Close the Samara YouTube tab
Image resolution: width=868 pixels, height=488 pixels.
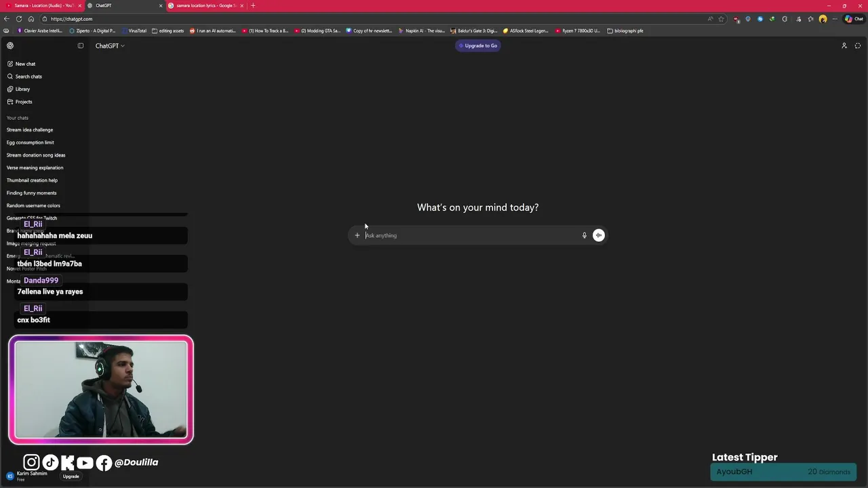80,5
